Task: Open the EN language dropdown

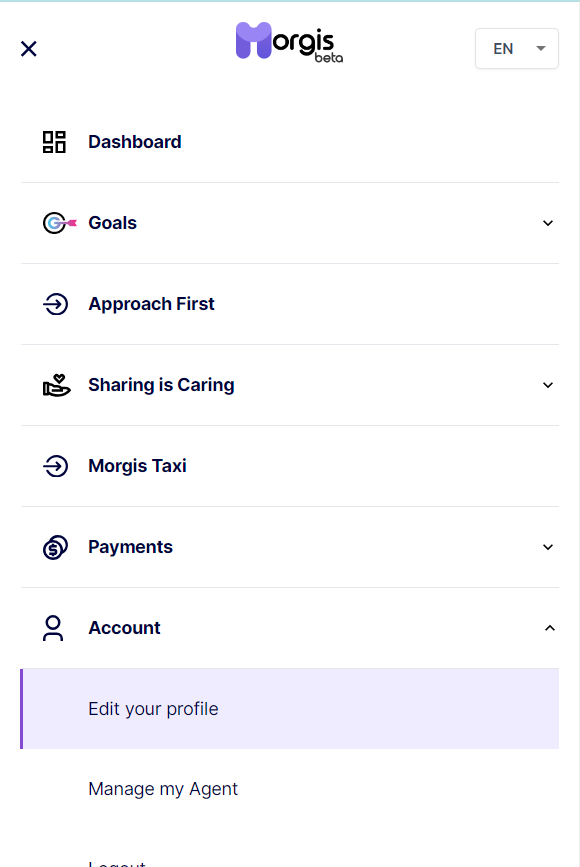Action: [516, 49]
